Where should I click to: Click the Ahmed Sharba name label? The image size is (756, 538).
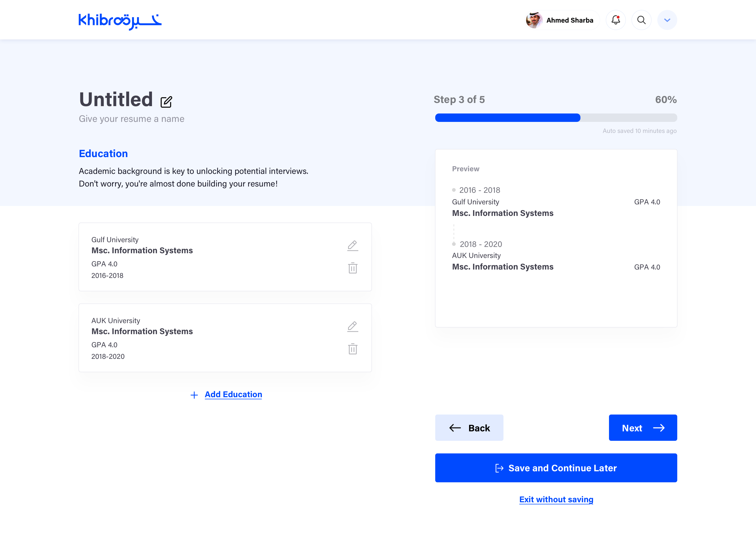point(569,20)
